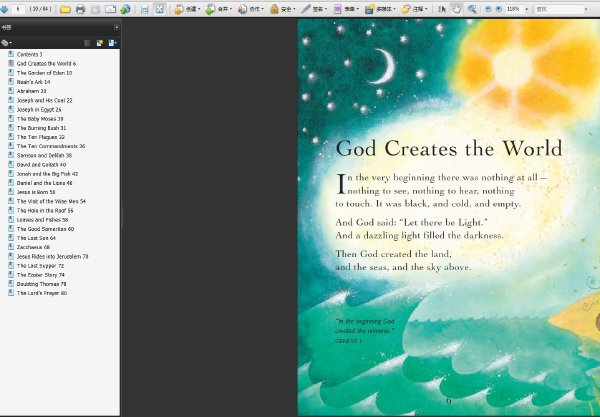The image size is (600, 417).
Task: Toggle the fit-page view button
Action: pos(160,9)
